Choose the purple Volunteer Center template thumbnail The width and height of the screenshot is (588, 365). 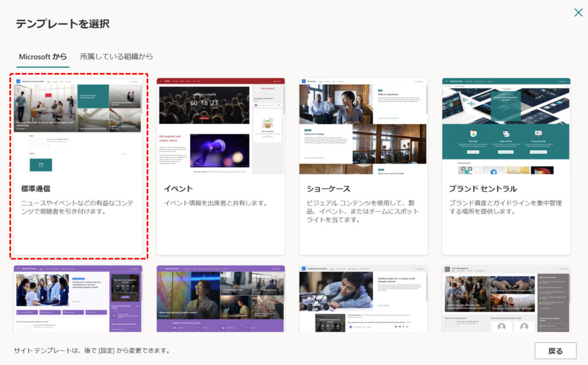[x=78, y=298]
